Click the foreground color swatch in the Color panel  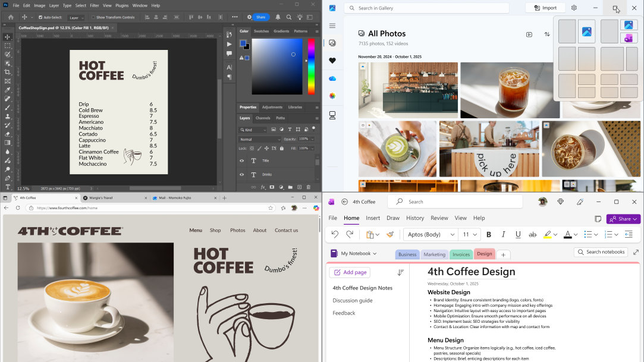pos(244,43)
